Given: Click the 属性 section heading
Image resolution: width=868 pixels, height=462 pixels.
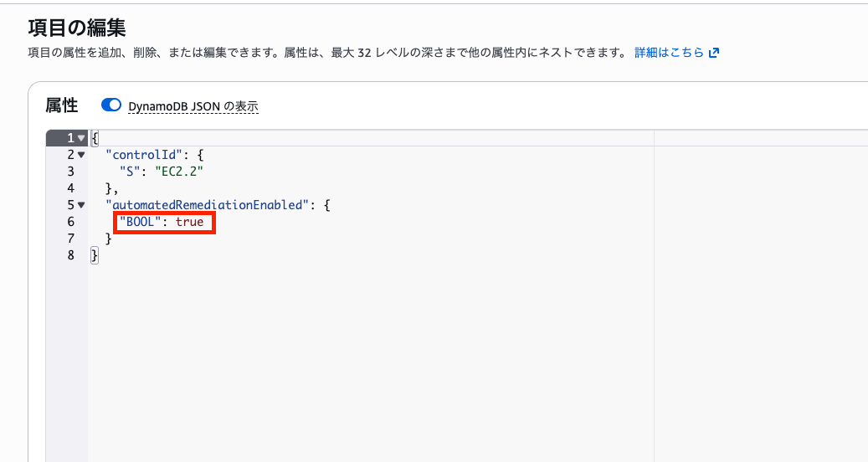Looking at the screenshot, I should pos(61,105).
